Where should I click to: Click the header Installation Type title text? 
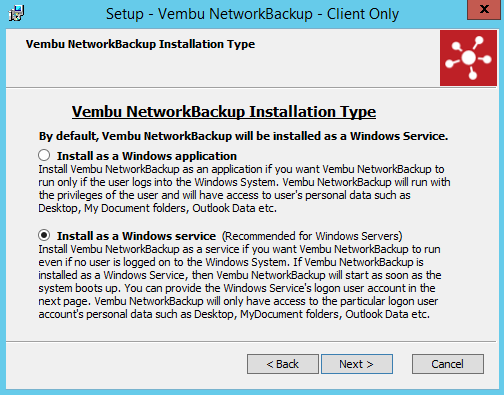coord(140,44)
